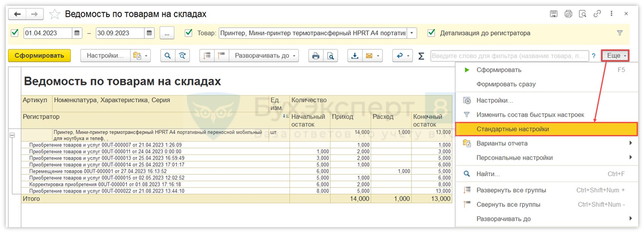Open print preview from toolbar
The image size is (644, 233).
tap(331, 56)
